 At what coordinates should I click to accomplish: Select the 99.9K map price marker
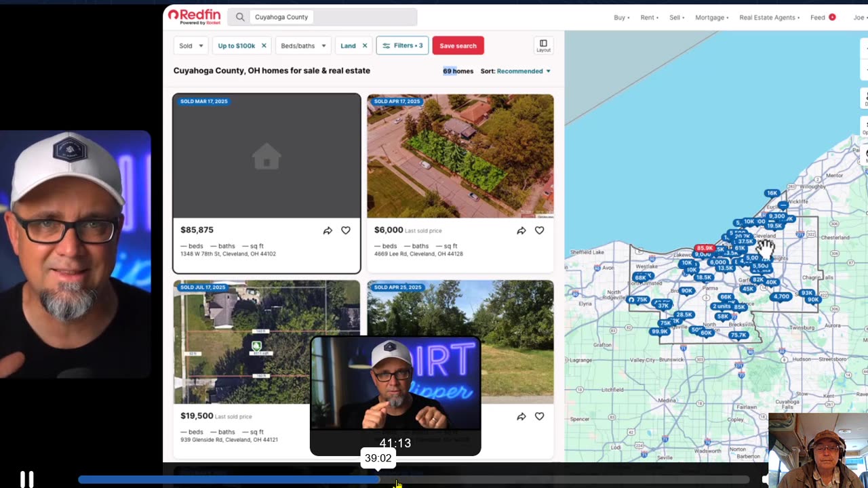659,331
